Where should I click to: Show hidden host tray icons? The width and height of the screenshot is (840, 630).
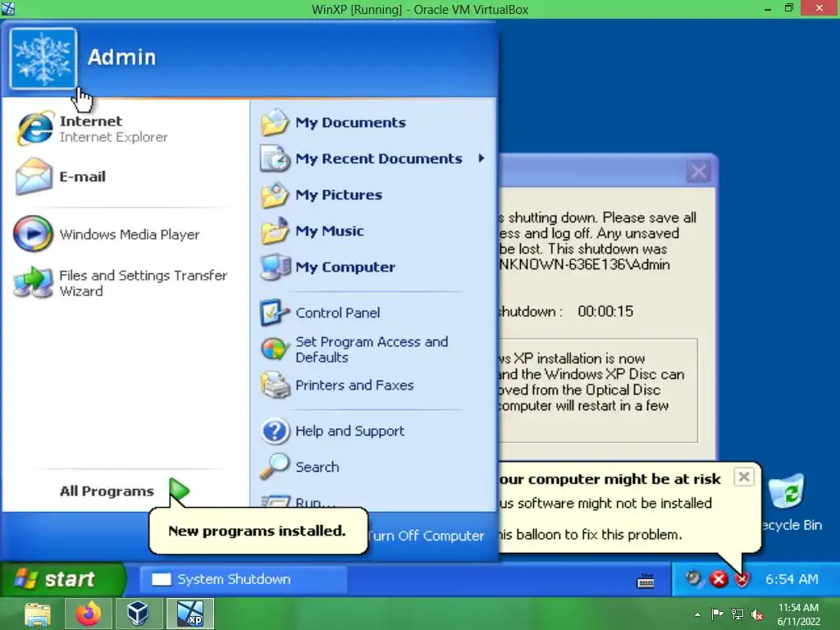[697, 614]
